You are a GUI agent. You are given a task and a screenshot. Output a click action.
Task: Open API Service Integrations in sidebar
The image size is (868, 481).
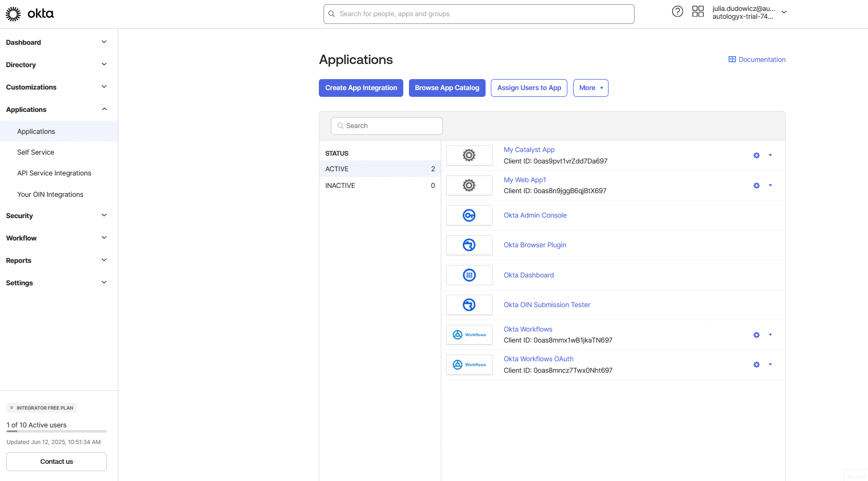(59, 173)
